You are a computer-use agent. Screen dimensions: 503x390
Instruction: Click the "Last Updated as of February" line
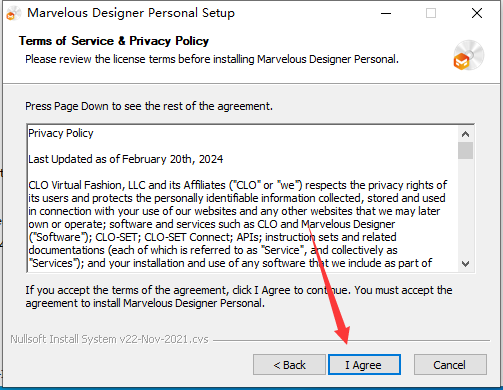pyautogui.click(x=126, y=159)
